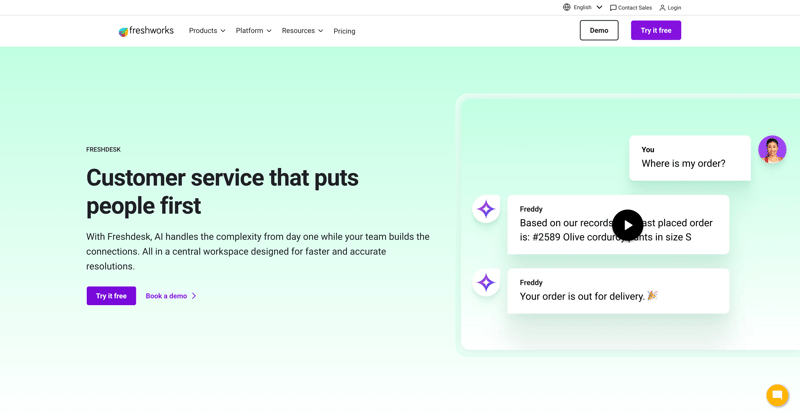Open the yellow chat widget
Viewport: 800px width, 416px height.
[777, 395]
